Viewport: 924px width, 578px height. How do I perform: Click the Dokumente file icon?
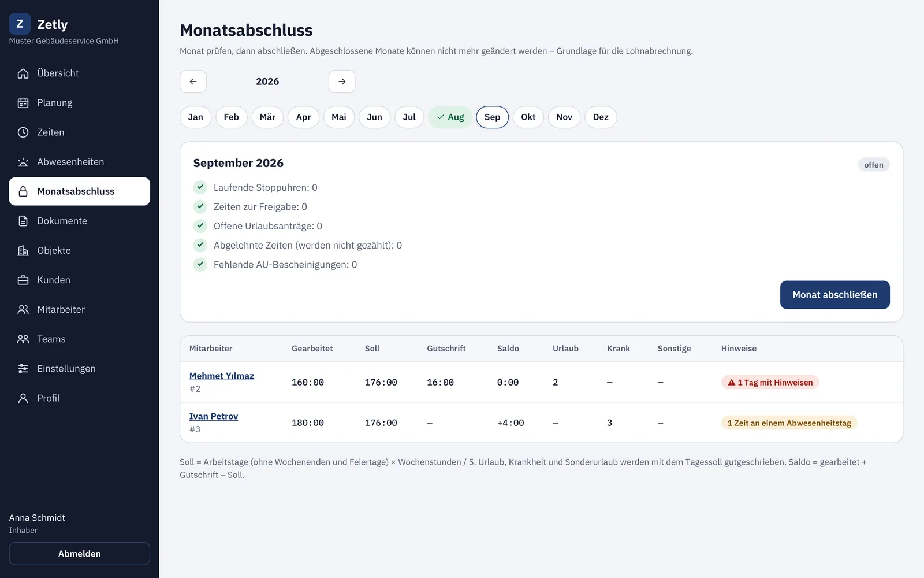[x=23, y=221]
